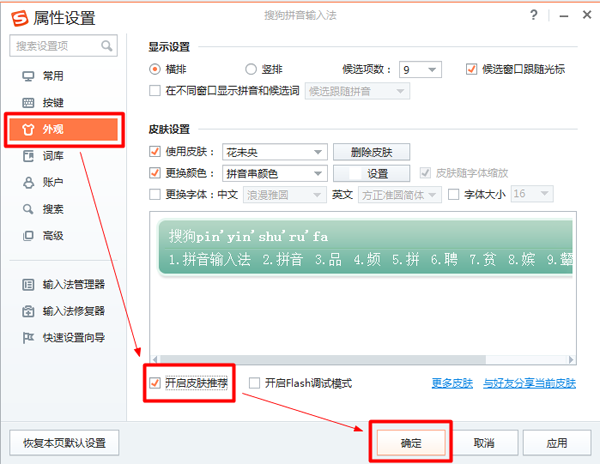600x464 pixels.
Task: Open the font size dropdown showing 16
Action: click(532, 194)
